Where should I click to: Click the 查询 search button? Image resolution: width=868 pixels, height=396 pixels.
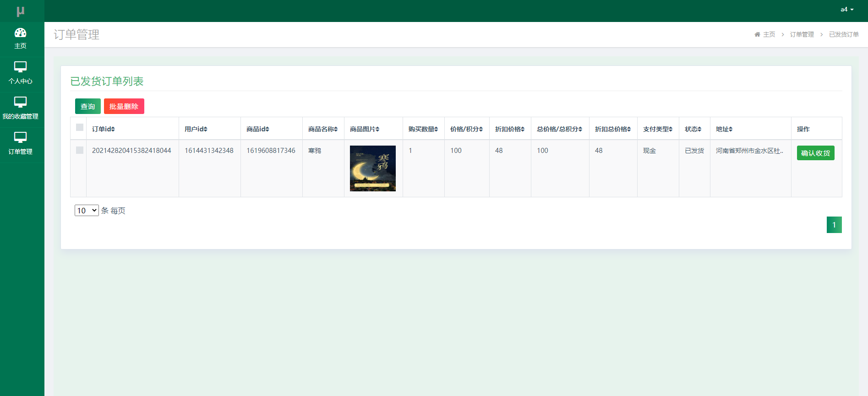click(88, 106)
